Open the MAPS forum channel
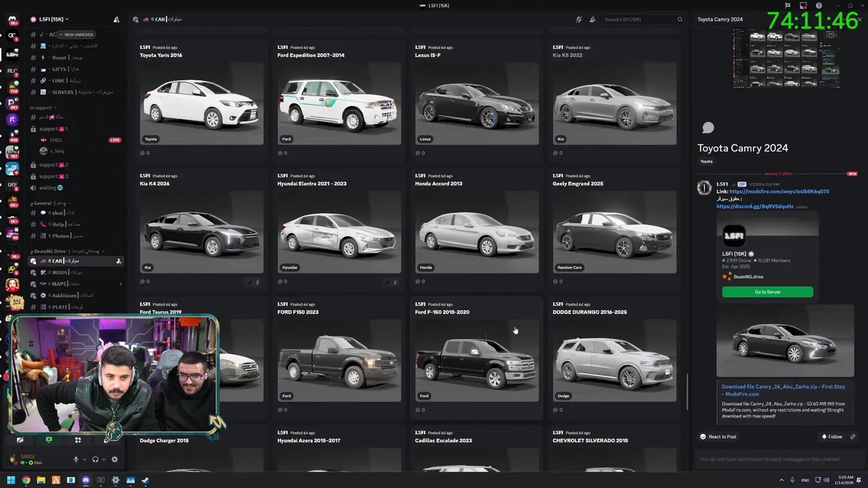 coord(75,284)
